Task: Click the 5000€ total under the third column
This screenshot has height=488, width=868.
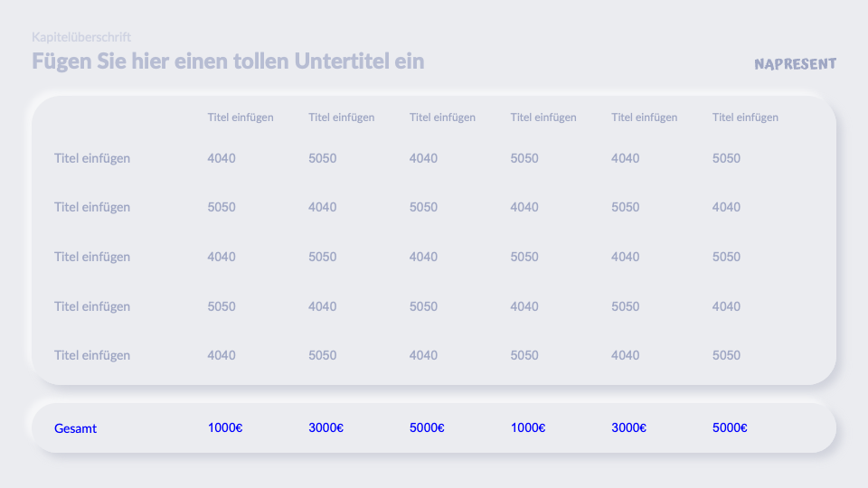Action: coord(427,427)
